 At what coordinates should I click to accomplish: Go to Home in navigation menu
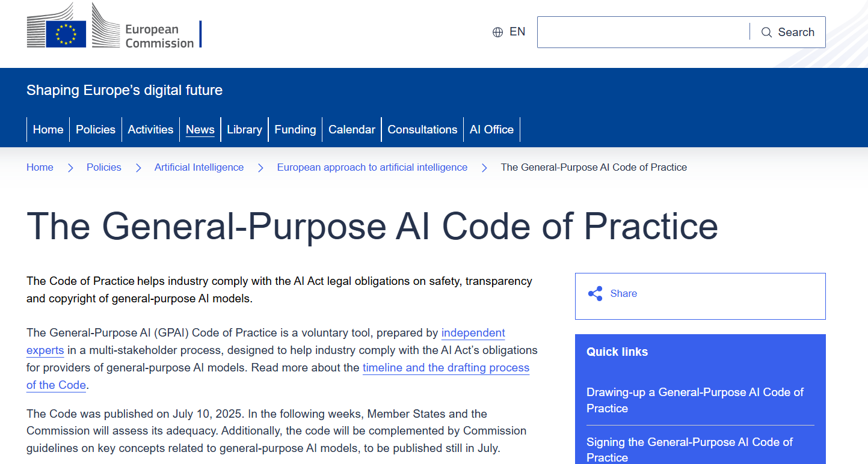48,129
